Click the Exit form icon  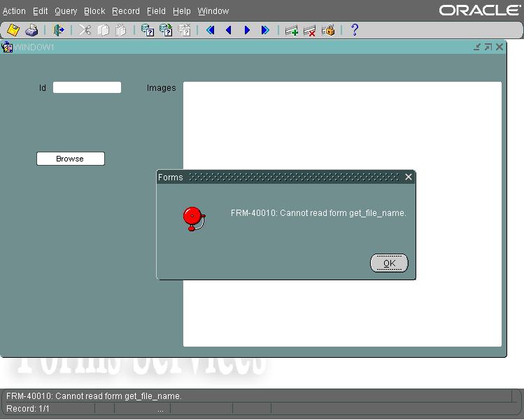pyautogui.click(x=59, y=30)
